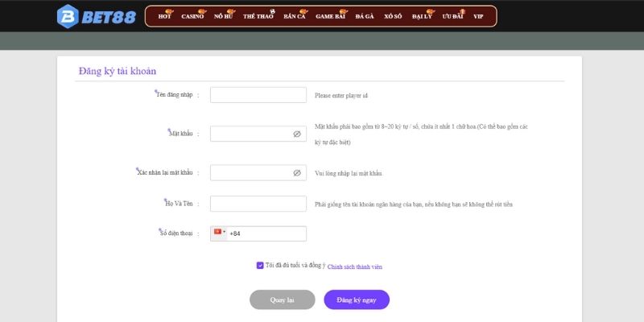This screenshot has width=644, height=322.
Task: Open the XỔ SỐ section
Action: (x=393, y=17)
